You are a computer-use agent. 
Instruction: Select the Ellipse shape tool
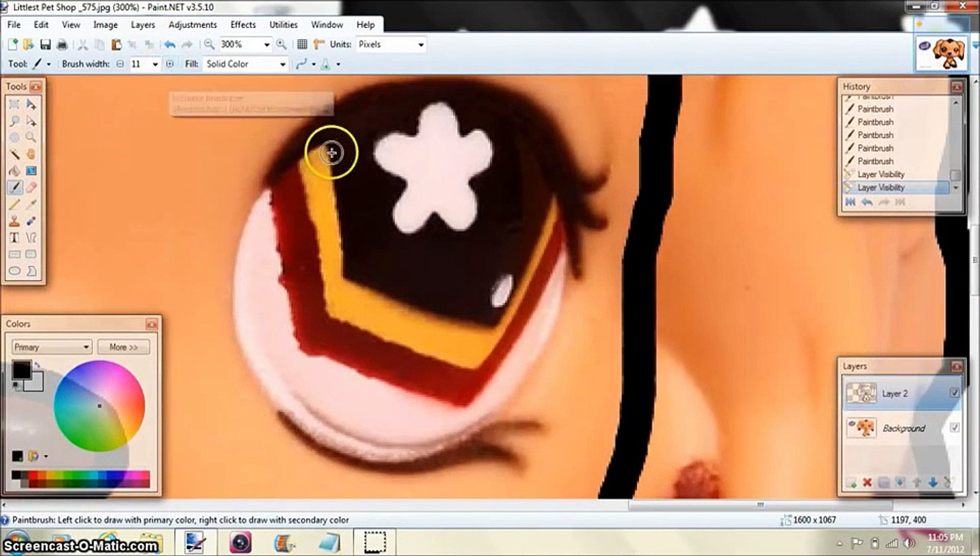click(x=14, y=271)
